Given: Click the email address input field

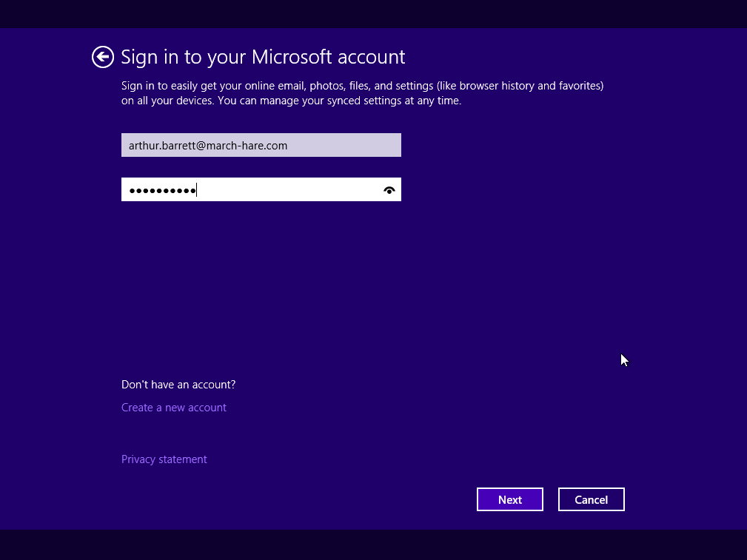Looking at the screenshot, I should pyautogui.click(x=261, y=145).
